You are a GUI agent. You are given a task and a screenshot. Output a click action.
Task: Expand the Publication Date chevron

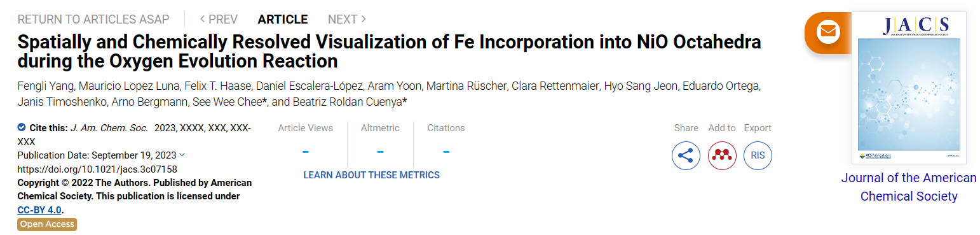(182, 155)
